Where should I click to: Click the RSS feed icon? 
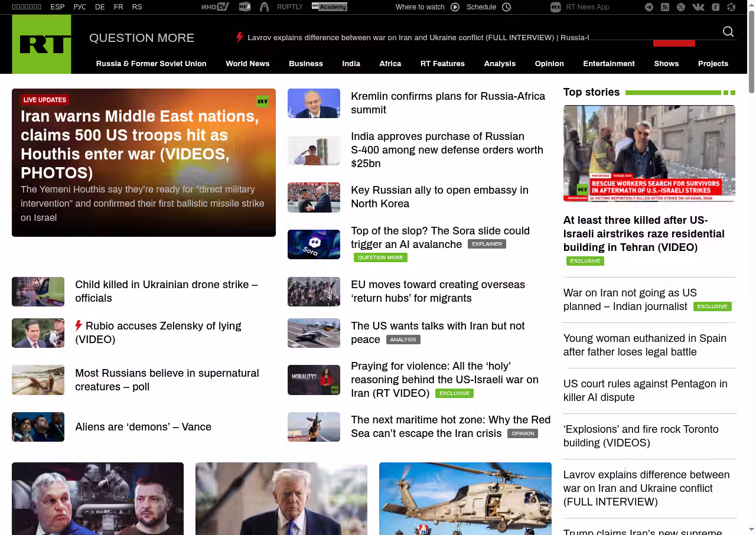pos(665,7)
